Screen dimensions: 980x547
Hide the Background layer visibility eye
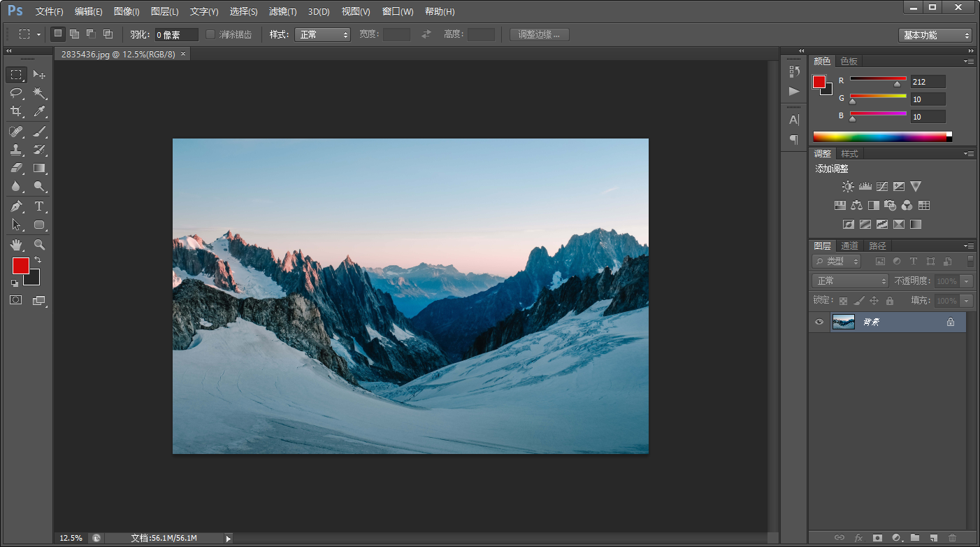(819, 322)
